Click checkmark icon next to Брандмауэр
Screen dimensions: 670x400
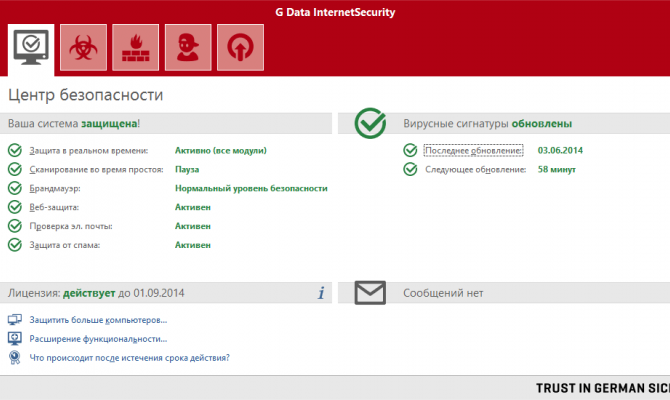click(x=15, y=188)
